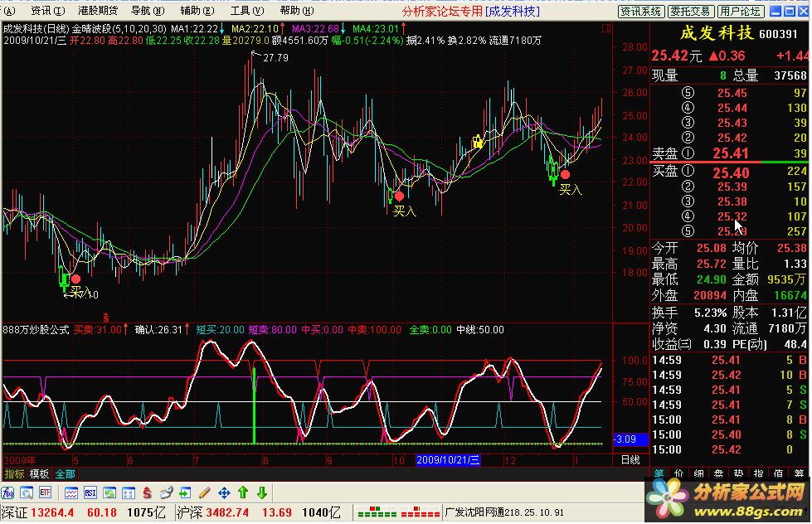Open the ETF toolbar icon

[45, 493]
